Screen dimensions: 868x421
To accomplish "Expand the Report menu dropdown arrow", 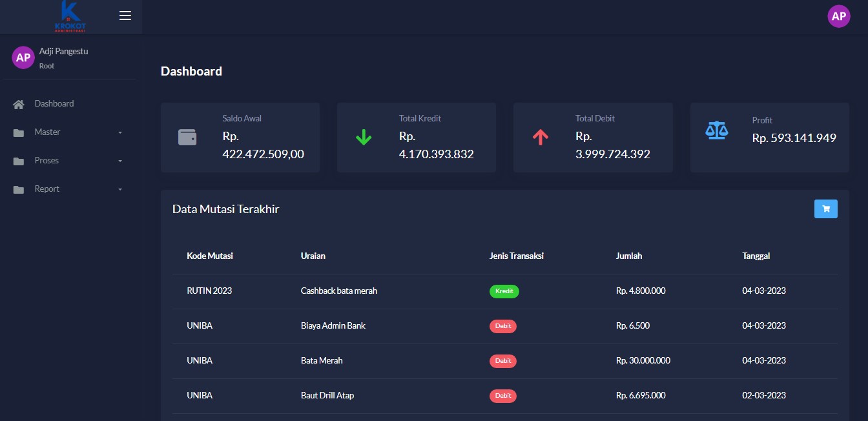I will tap(120, 189).
